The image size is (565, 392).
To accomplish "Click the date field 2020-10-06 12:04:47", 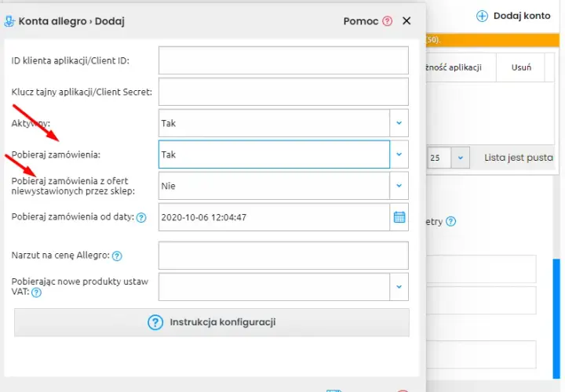I will point(274,217).
